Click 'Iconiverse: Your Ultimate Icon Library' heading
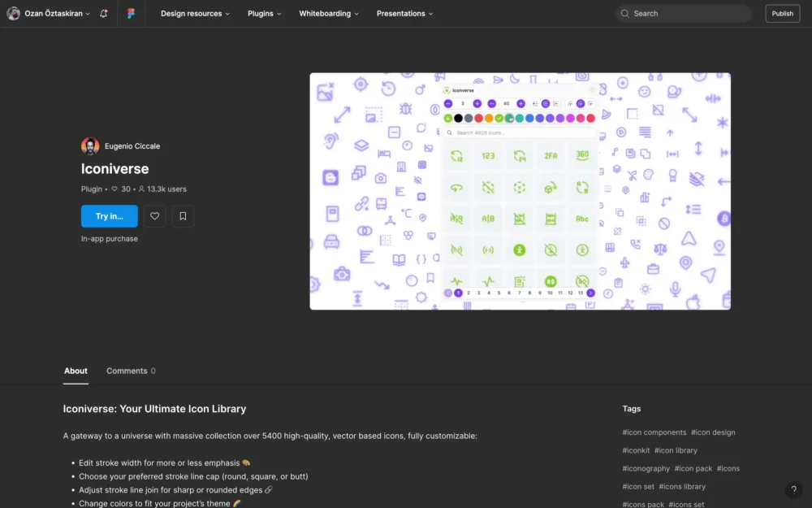The width and height of the screenshot is (812, 508). tap(154, 409)
